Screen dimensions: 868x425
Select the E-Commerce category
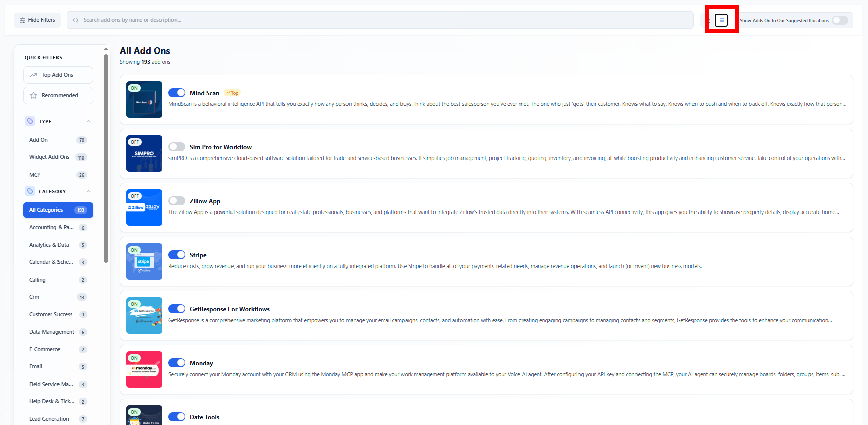58,349
